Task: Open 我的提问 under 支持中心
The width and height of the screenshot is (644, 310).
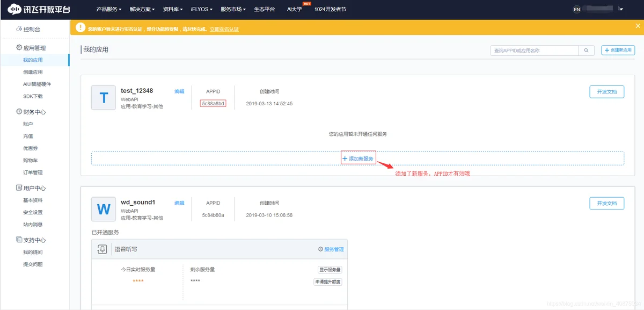Action: click(x=33, y=252)
